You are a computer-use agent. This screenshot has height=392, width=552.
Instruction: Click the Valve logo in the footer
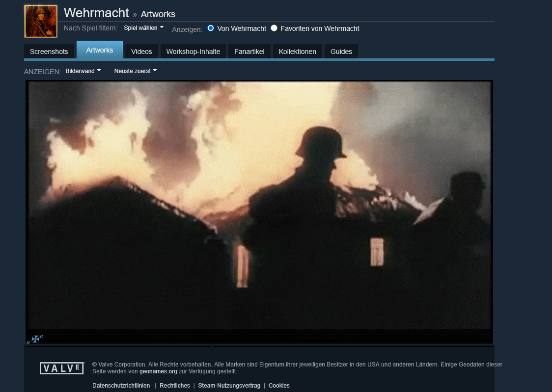click(62, 368)
